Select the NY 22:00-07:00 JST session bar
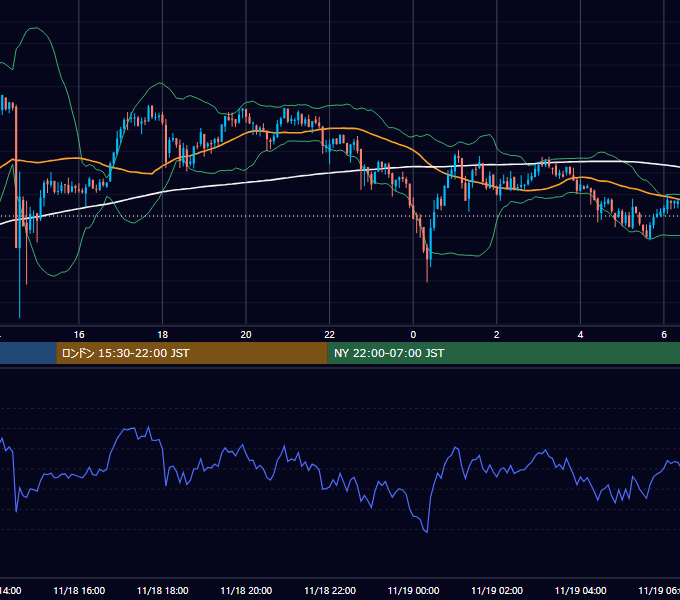This screenshot has width=680, height=600. coord(503,353)
